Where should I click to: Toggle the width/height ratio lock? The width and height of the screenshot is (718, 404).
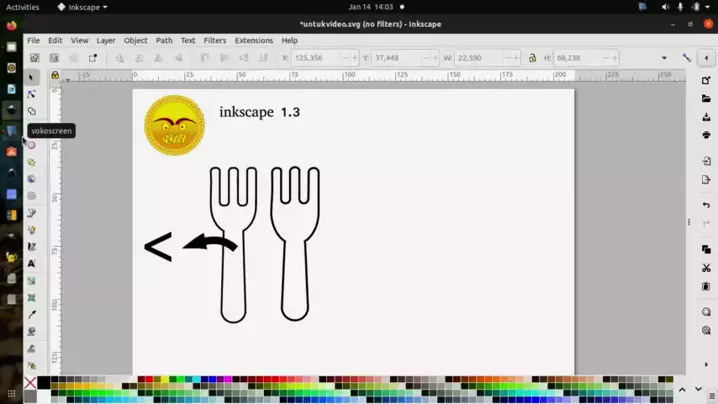tap(532, 58)
